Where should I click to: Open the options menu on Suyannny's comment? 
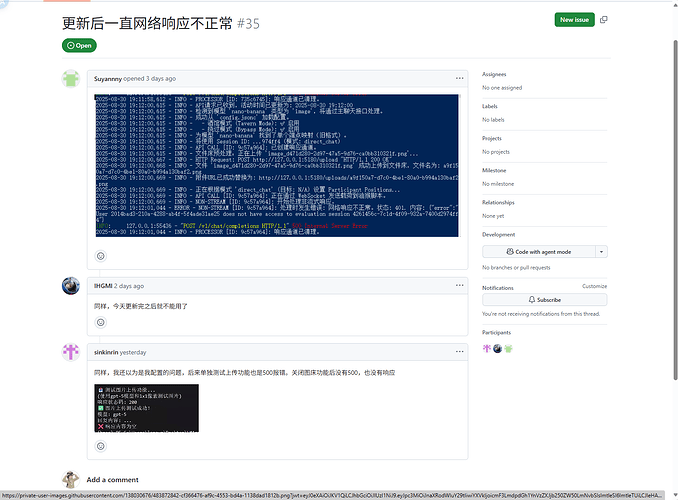tap(459, 78)
